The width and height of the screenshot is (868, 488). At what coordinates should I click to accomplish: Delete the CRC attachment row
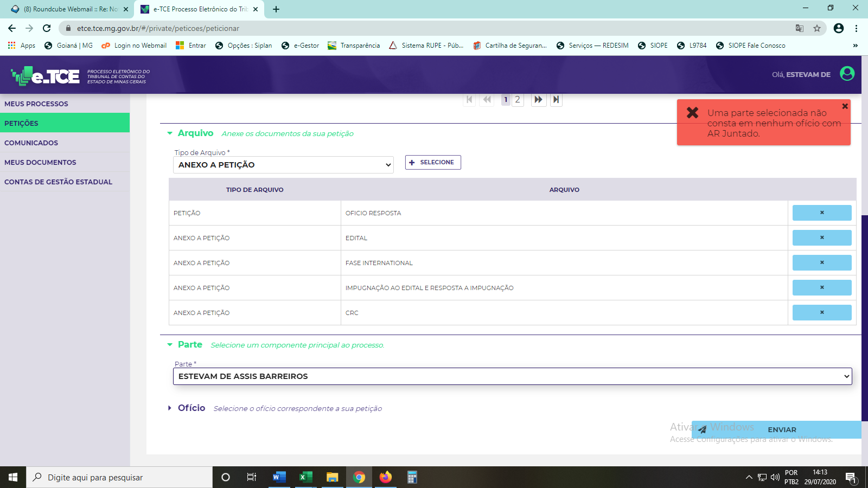[821, 313]
